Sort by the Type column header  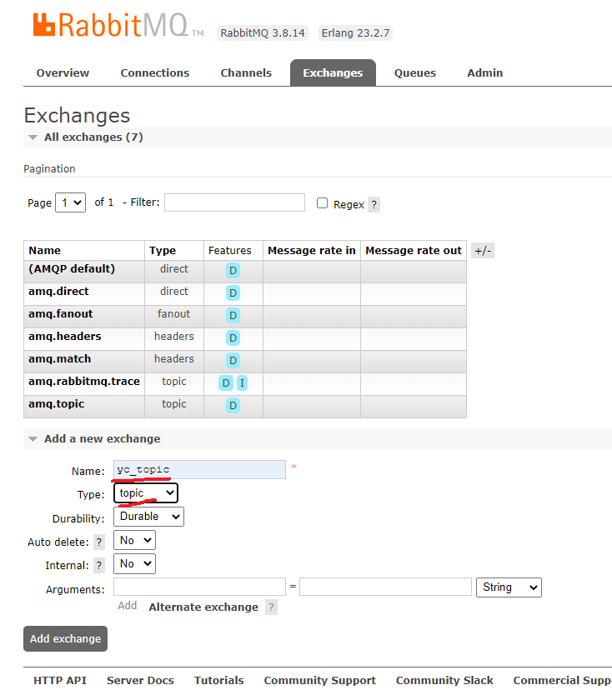pos(163,251)
